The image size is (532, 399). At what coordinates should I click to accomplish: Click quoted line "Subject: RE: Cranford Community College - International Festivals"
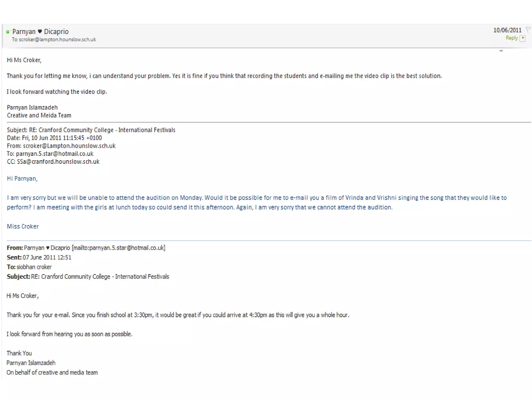91,130
